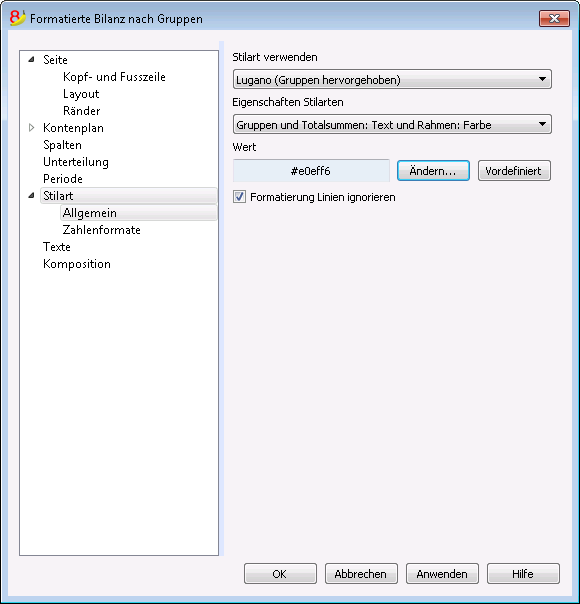The image size is (580, 604).
Task: Open the Zahlenformate section
Action: pos(102,230)
